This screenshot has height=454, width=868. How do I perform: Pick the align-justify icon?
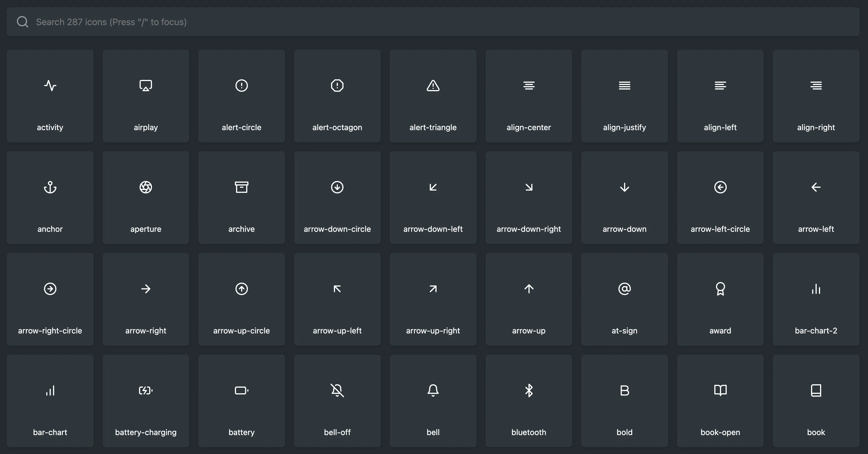pyautogui.click(x=624, y=86)
